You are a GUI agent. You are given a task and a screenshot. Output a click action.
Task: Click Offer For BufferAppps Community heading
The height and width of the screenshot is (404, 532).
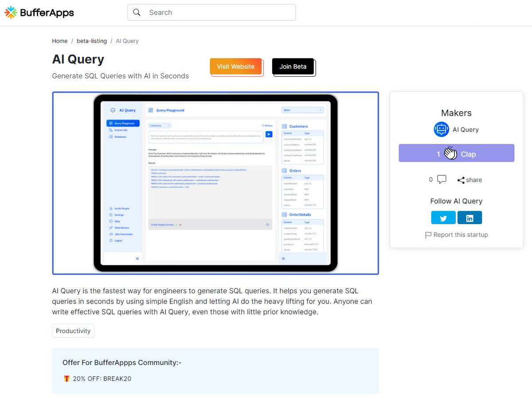pos(122,363)
